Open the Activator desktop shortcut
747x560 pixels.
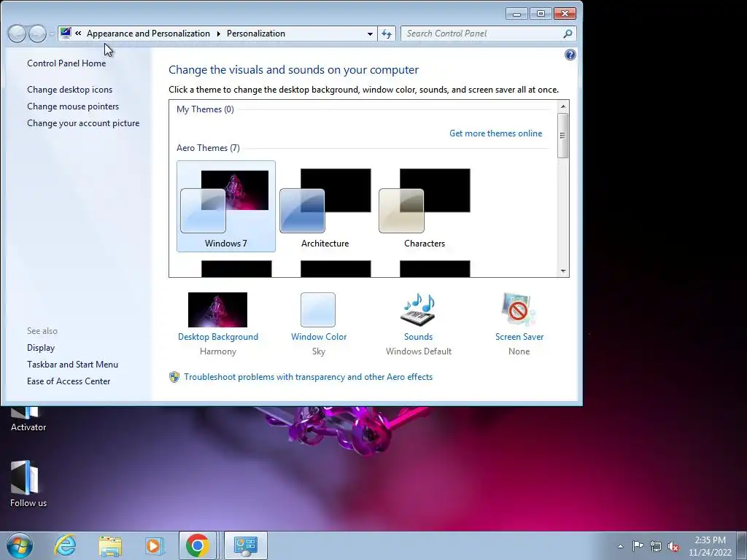point(28,419)
